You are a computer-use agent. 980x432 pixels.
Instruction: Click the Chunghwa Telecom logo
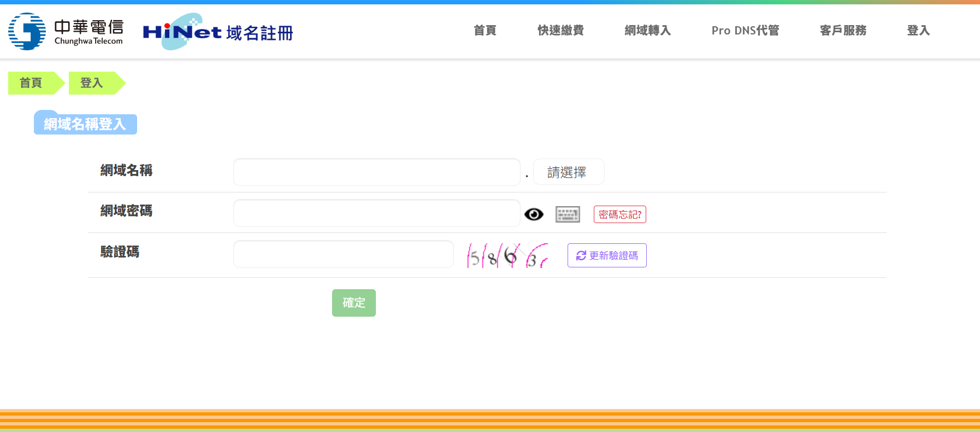(x=66, y=32)
